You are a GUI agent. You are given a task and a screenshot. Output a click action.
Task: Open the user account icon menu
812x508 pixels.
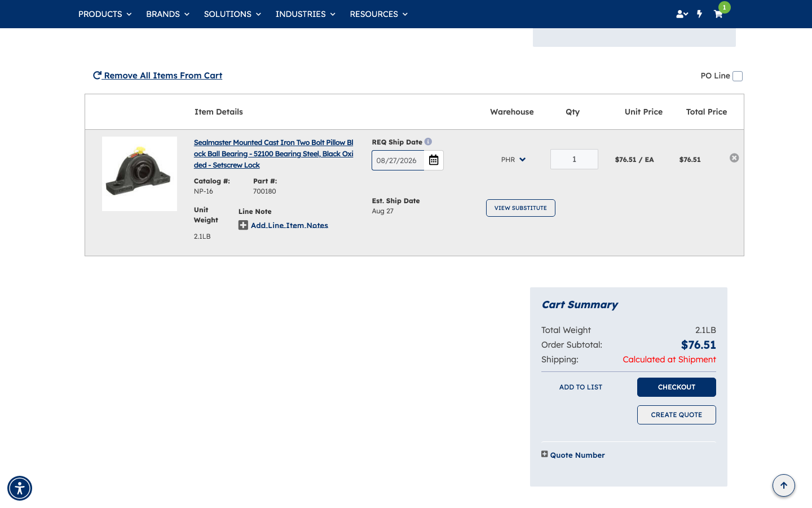click(682, 14)
